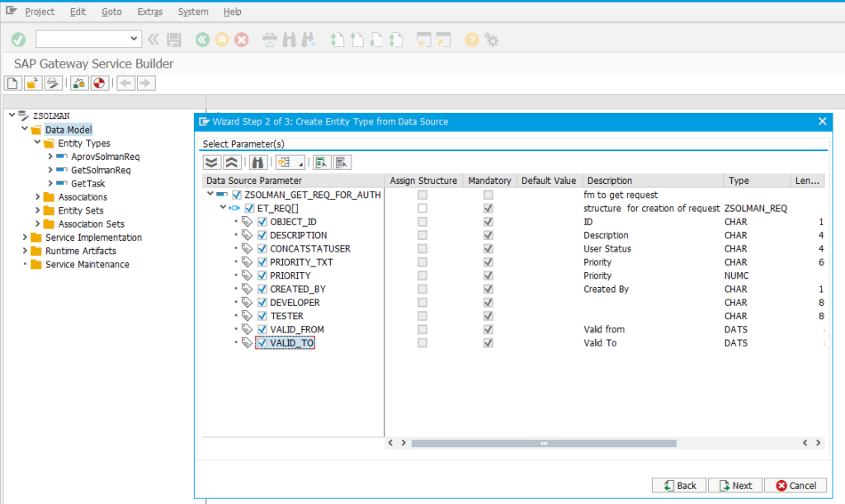Click the horizontal scrollbar thumb in parameter grid
This screenshot has height=504, width=845.
click(544, 443)
